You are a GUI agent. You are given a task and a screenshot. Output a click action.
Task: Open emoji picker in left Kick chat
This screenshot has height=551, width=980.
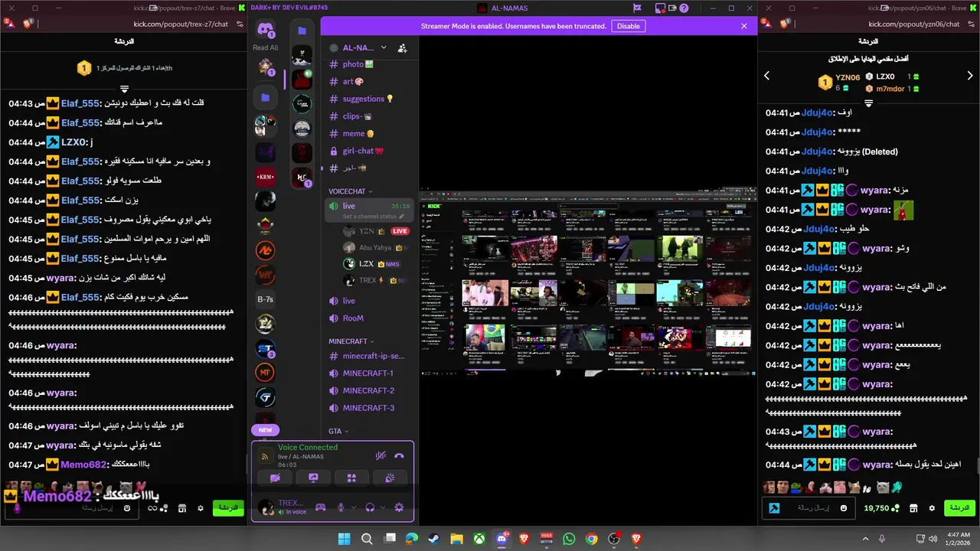point(127,508)
